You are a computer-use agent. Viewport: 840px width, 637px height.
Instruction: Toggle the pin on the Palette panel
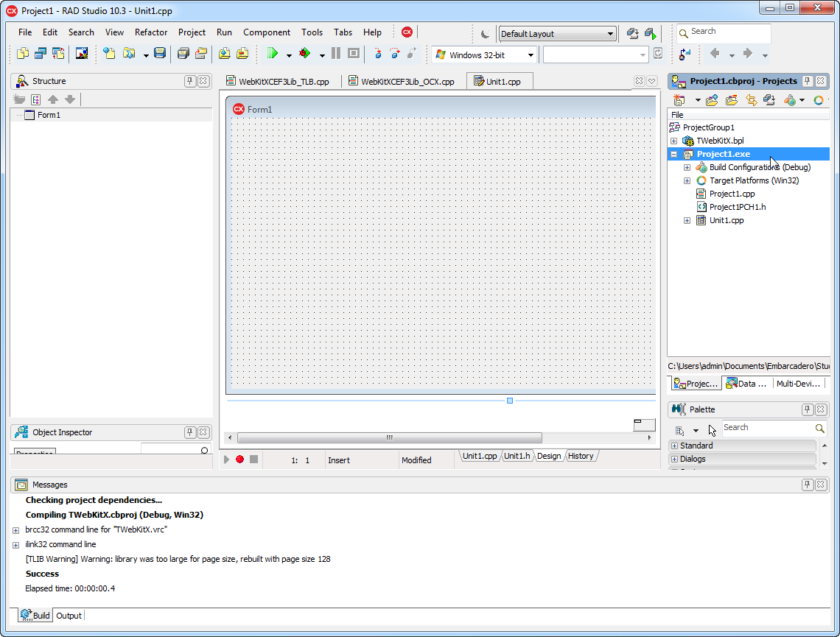tap(807, 409)
